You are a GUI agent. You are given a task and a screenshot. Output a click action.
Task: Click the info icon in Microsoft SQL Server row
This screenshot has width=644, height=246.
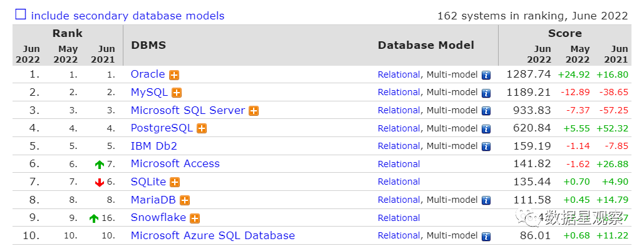tap(486, 111)
